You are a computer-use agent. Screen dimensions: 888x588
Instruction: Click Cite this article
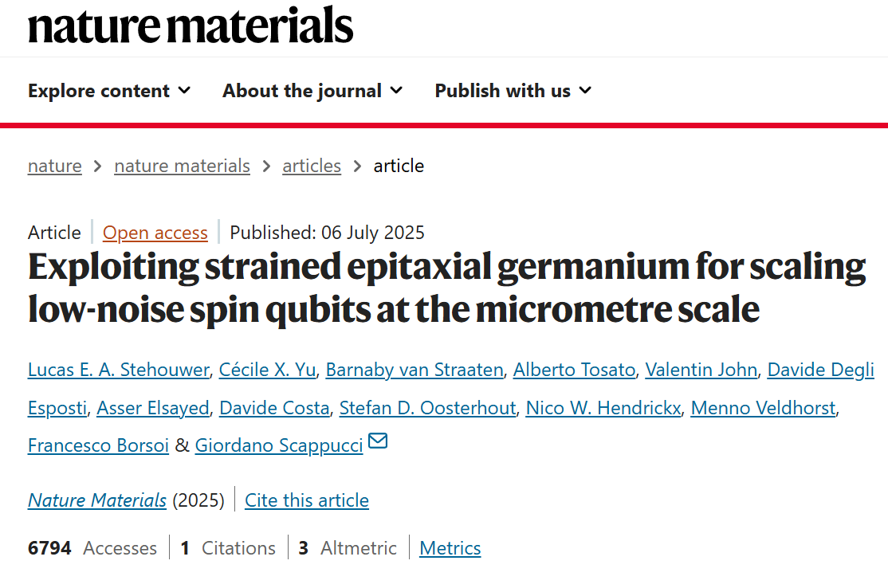coord(307,500)
